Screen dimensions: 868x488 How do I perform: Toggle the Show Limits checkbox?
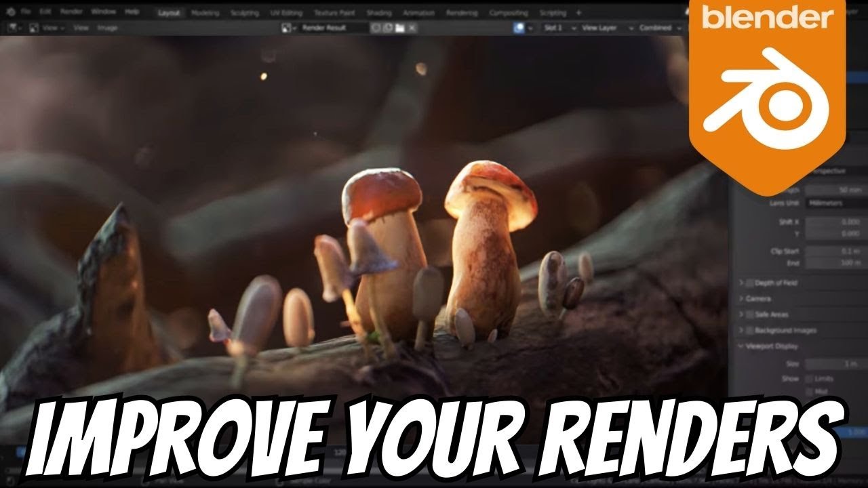point(810,379)
